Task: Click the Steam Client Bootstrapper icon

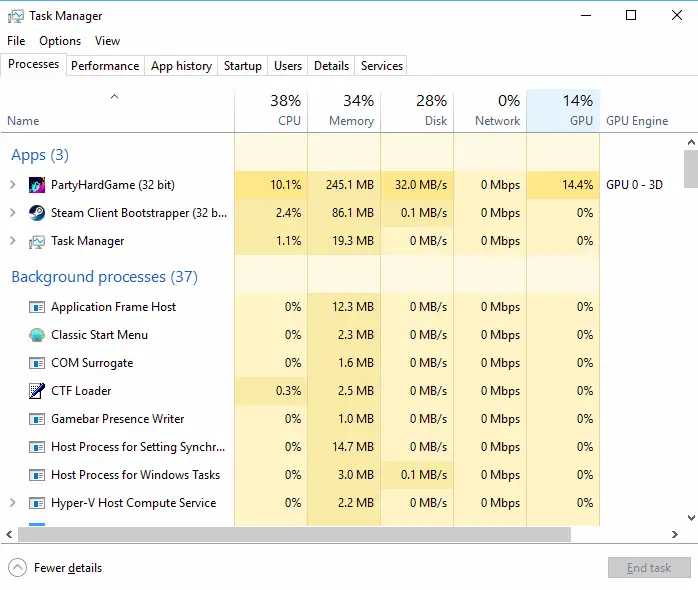Action: pyautogui.click(x=37, y=213)
